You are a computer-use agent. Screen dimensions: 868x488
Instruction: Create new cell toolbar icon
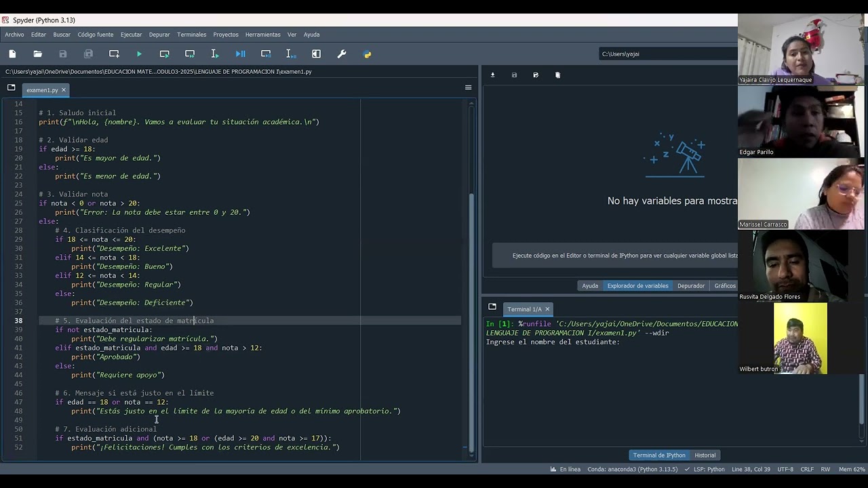tap(114, 54)
